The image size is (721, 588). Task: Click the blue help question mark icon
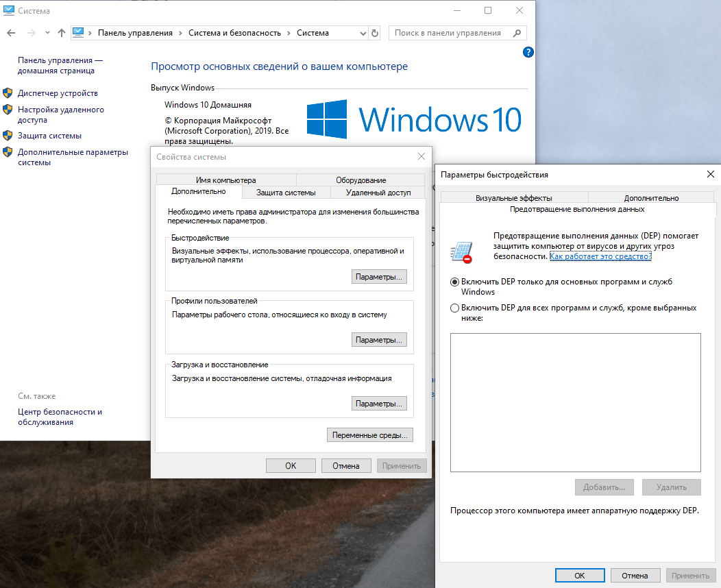(x=528, y=52)
